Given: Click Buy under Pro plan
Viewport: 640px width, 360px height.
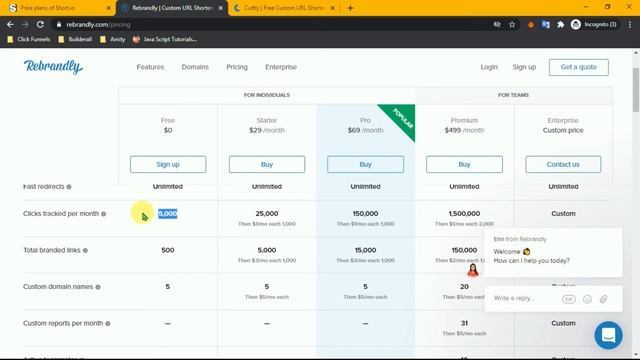Looking at the screenshot, I should tap(365, 164).
